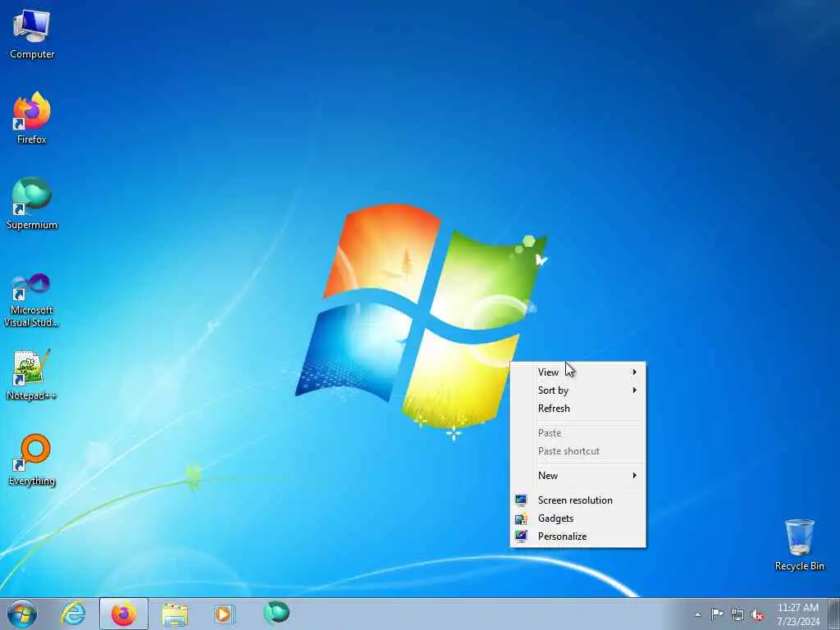Open the muted volume tray icon
Viewport: 840px width, 630px height.
pyautogui.click(x=757, y=615)
